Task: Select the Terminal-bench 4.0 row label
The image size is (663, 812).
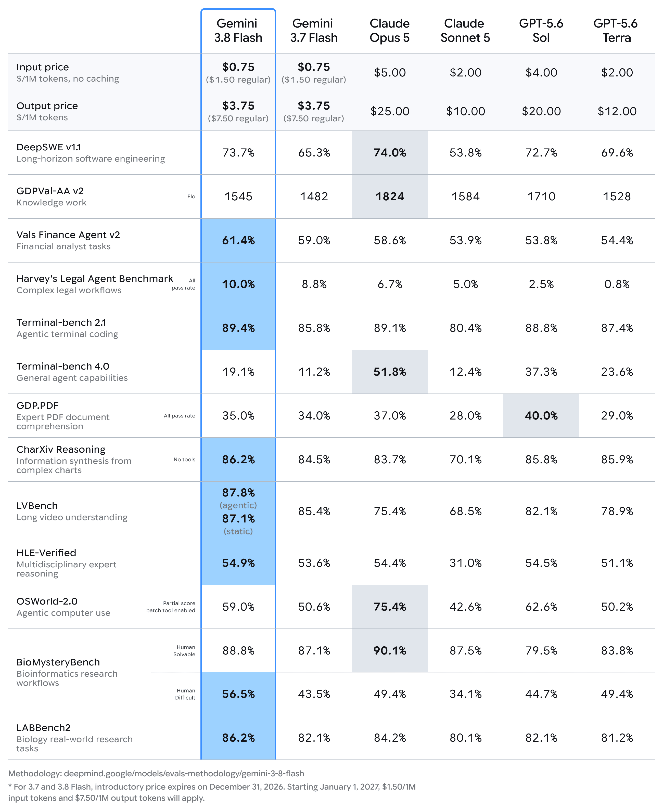Action: [x=63, y=366]
